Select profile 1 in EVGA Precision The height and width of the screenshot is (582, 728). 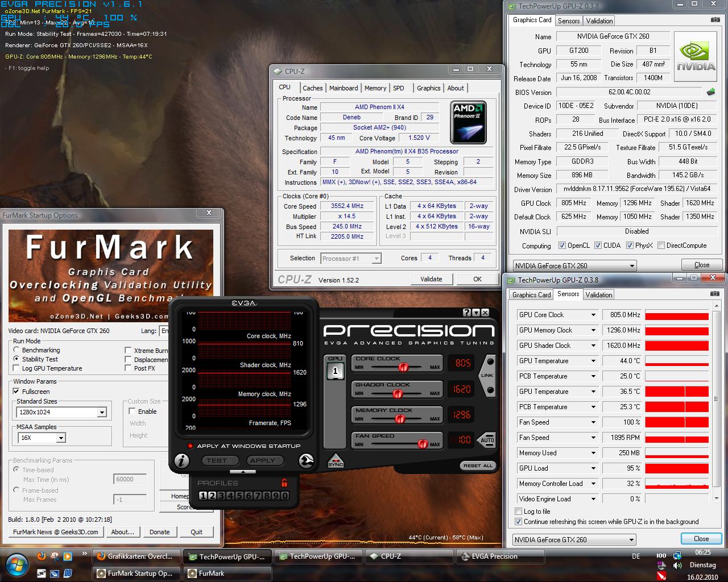click(x=203, y=496)
